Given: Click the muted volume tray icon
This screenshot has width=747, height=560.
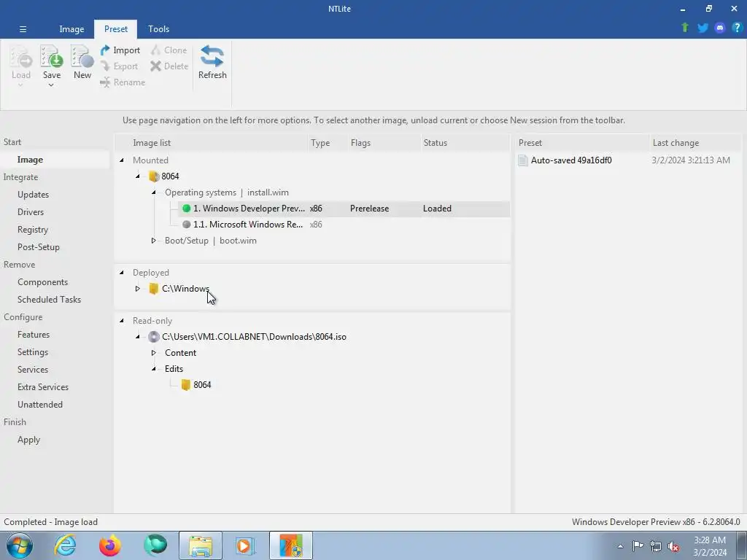Looking at the screenshot, I should point(673,546).
